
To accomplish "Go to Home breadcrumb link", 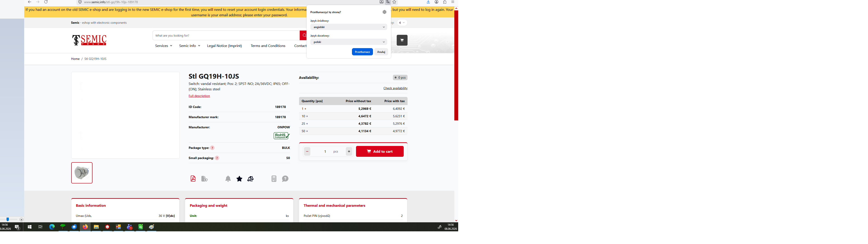I will tap(75, 59).
